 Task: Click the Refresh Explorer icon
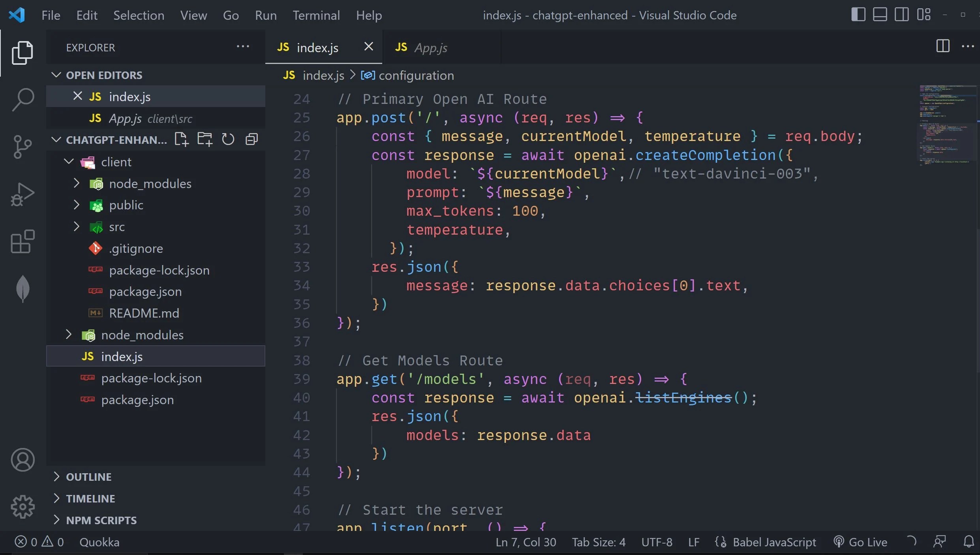(228, 139)
